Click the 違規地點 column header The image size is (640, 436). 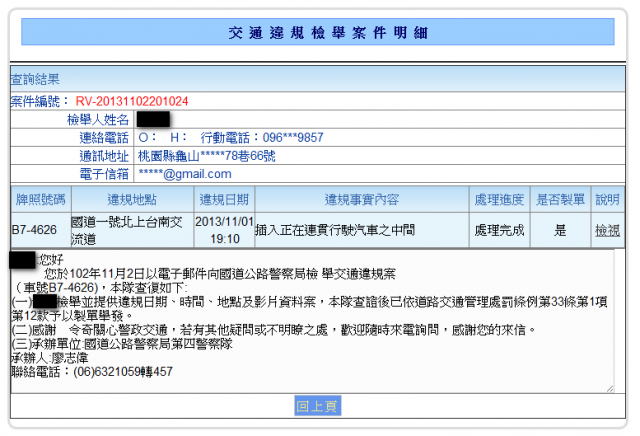point(132,199)
